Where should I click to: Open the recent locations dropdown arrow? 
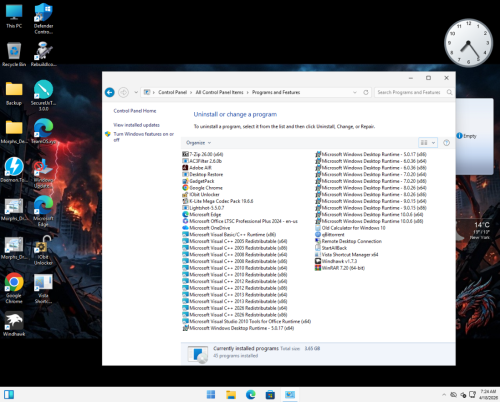pos(136,92)
